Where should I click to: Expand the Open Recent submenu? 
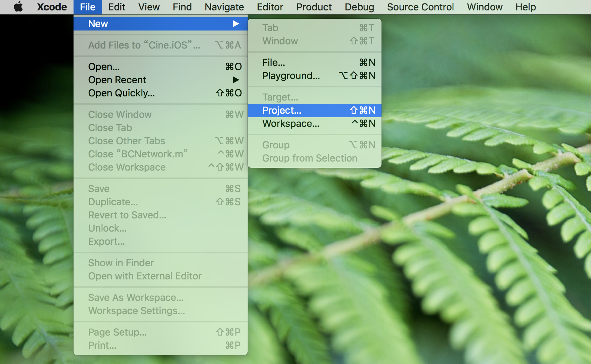[x=117, y=80]
